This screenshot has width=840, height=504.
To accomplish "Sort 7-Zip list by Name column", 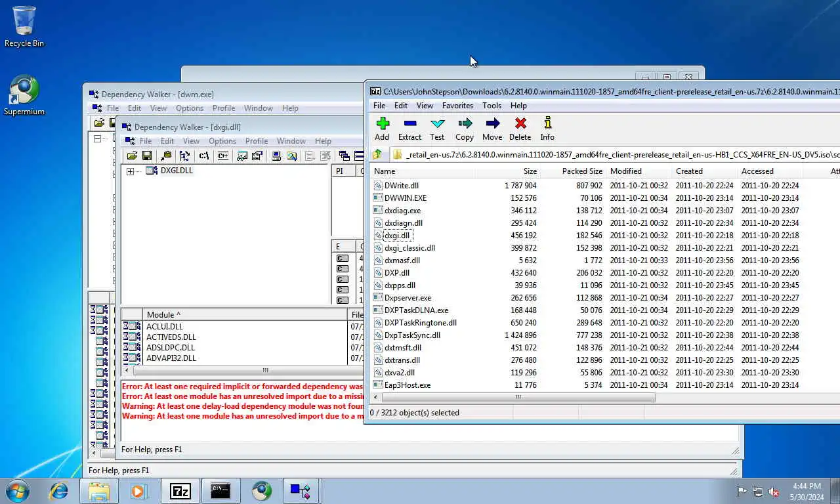I will coord(423,171).
